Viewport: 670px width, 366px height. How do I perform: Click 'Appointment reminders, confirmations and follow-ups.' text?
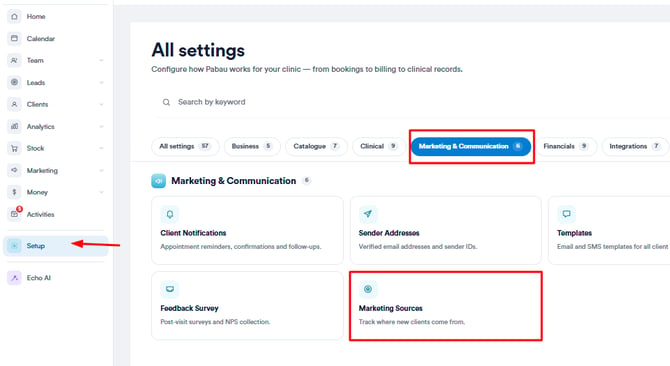pyautogui.click(x=241, y=246)
